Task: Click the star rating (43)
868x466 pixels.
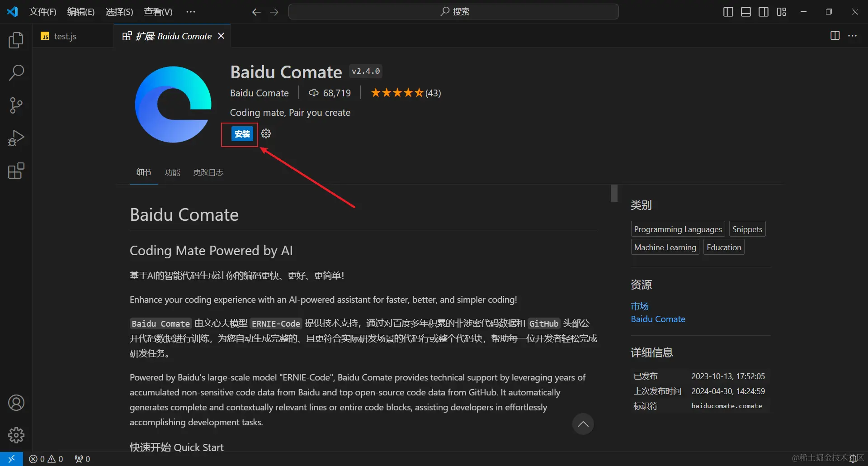Action: 406,93
